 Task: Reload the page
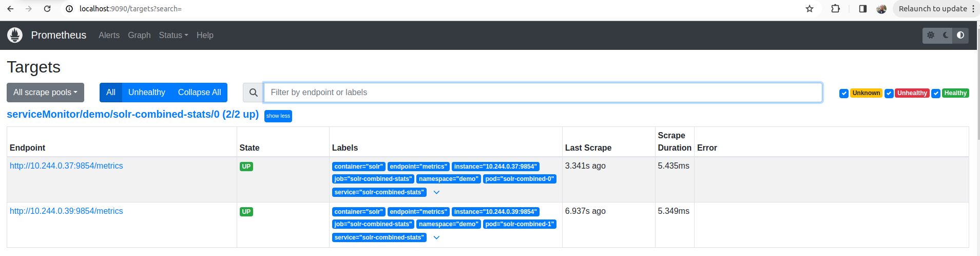(x=47, y=9)
